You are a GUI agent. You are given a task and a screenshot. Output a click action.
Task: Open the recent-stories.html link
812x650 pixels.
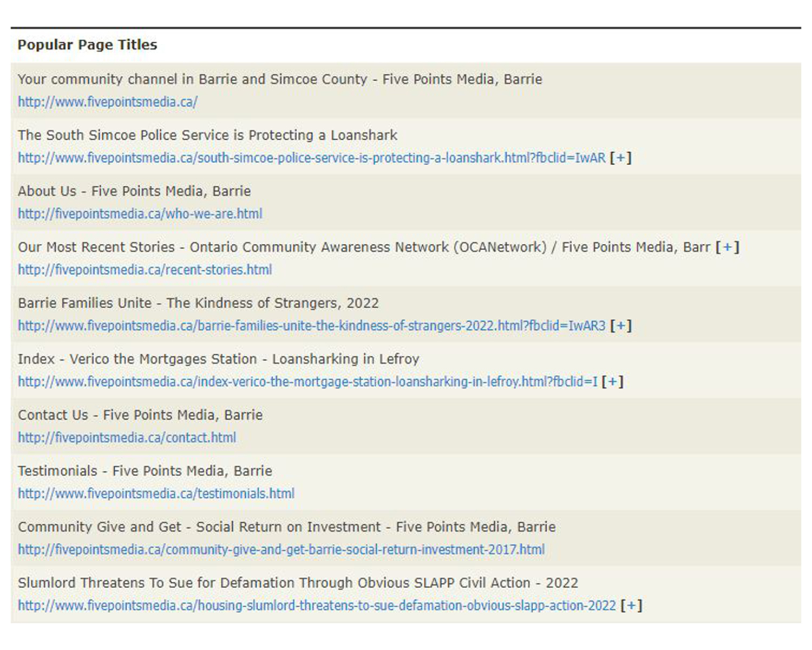pyautogui.click(x=145, y=269)
